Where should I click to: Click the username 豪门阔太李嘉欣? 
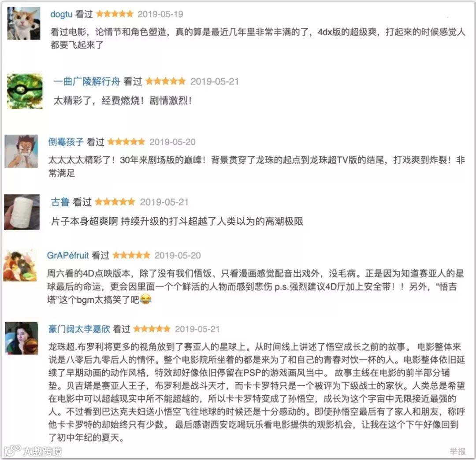[x=79, y=329]
